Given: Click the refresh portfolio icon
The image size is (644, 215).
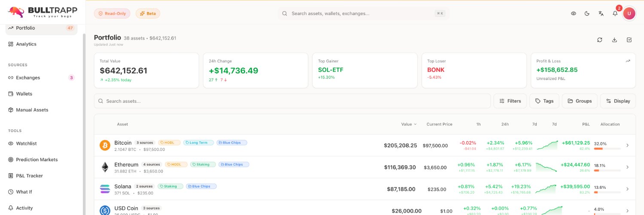Looking at the screenshot, I should (600, 40).
